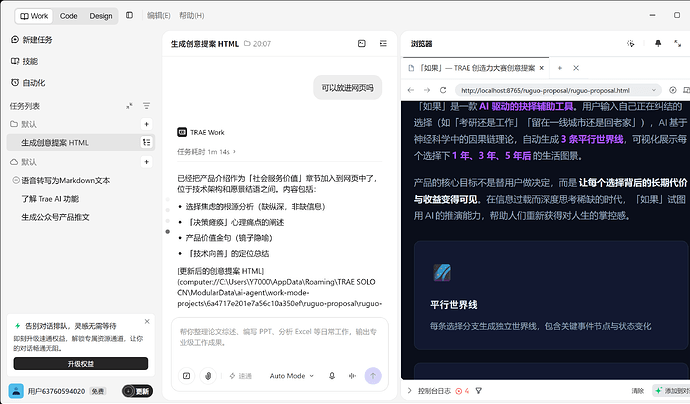The width and height of the screenshot is (690, 404).
Task: Click the 更新 update toggle button
Action: (137, 391)
